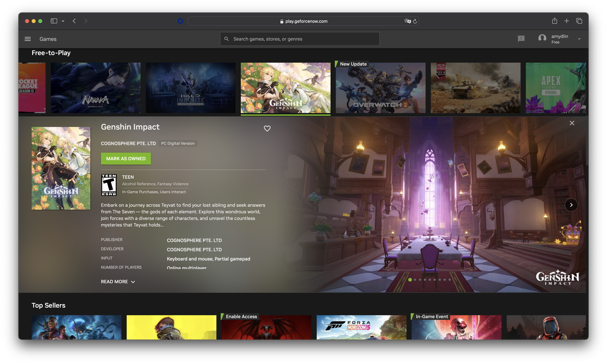The height and width of the screenshot is (364, 607).
Task: Open Safari share menu
Action: point(554,21)
